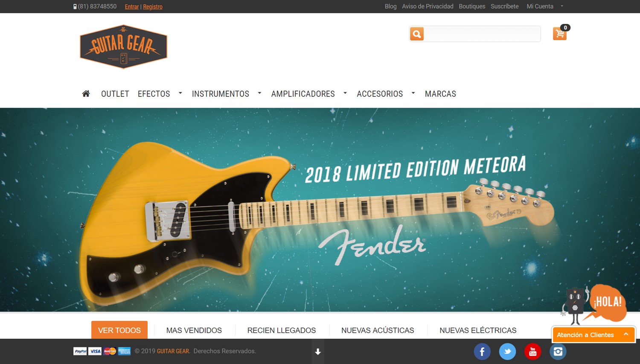
Task: Expand the Atención a Clientes chat panel
Action: click(593, 335)
